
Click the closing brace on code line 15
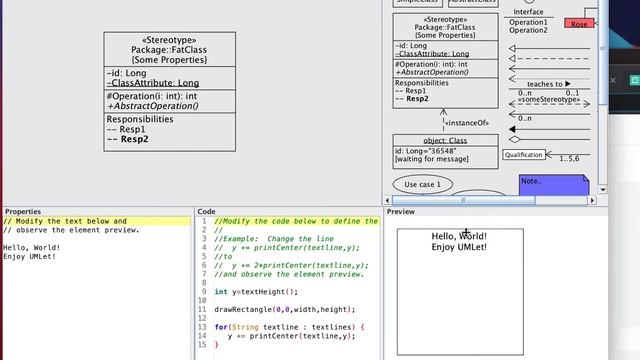[x=216, y=345]
